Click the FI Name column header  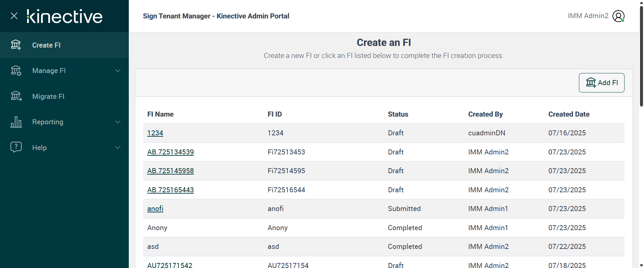160,114
